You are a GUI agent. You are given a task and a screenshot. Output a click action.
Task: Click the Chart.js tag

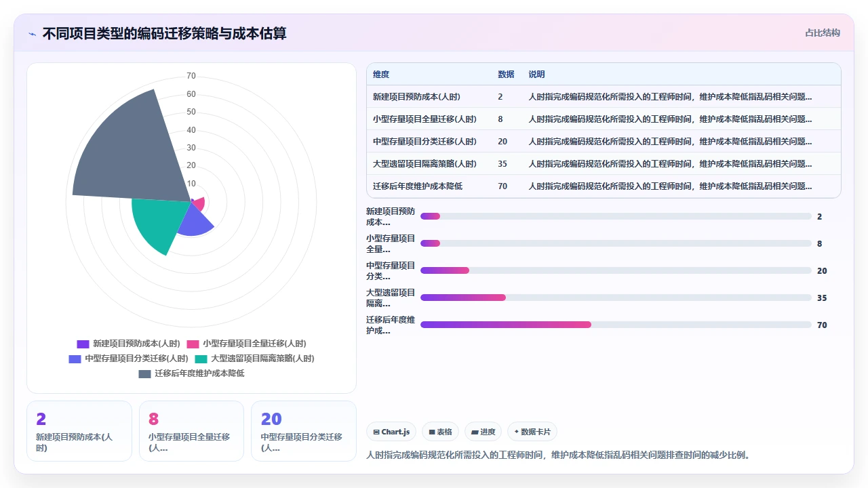click(391, 432)
